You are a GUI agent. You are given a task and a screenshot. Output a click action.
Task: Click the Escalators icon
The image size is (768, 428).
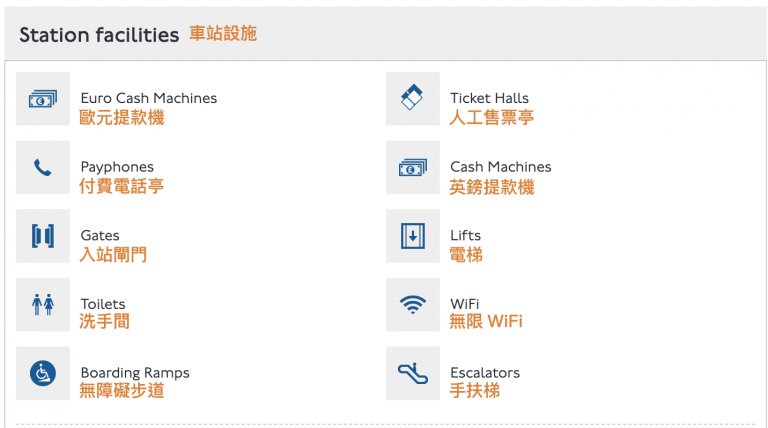pos(412,373)
